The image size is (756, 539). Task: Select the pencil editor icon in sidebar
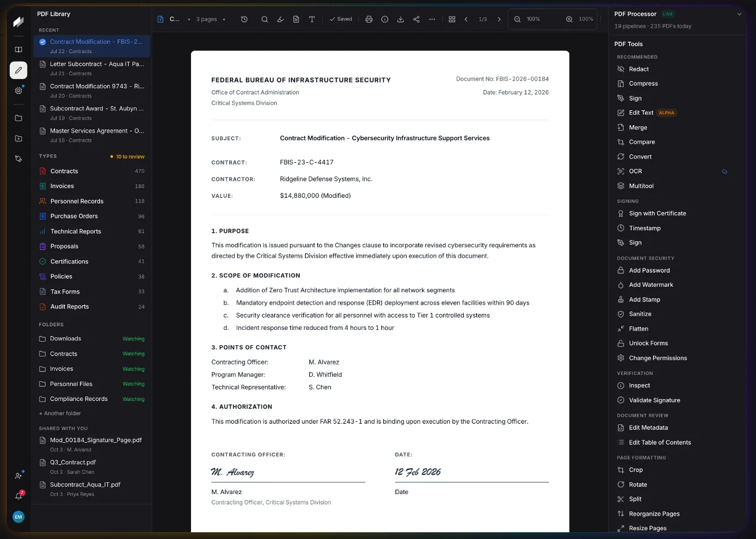(x=18, y=70)
